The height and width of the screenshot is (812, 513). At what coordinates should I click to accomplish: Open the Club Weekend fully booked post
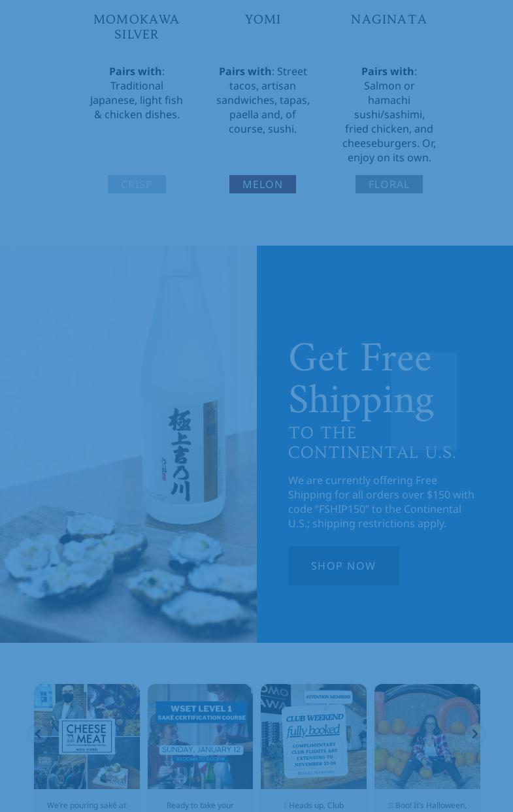coord(314,736)
